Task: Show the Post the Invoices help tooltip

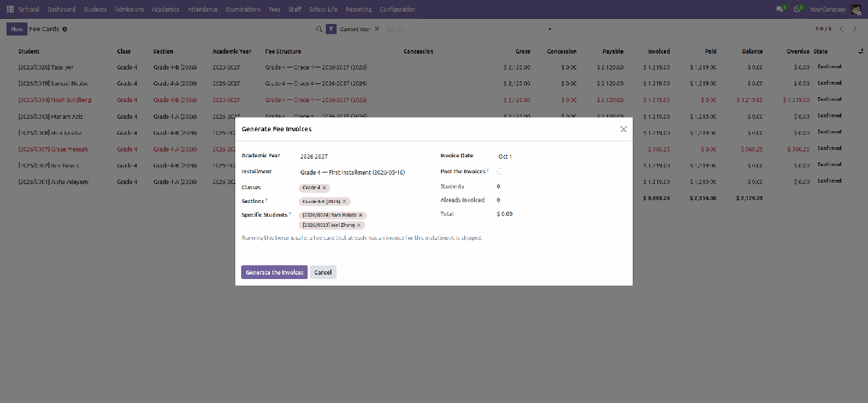Action: 488,170
